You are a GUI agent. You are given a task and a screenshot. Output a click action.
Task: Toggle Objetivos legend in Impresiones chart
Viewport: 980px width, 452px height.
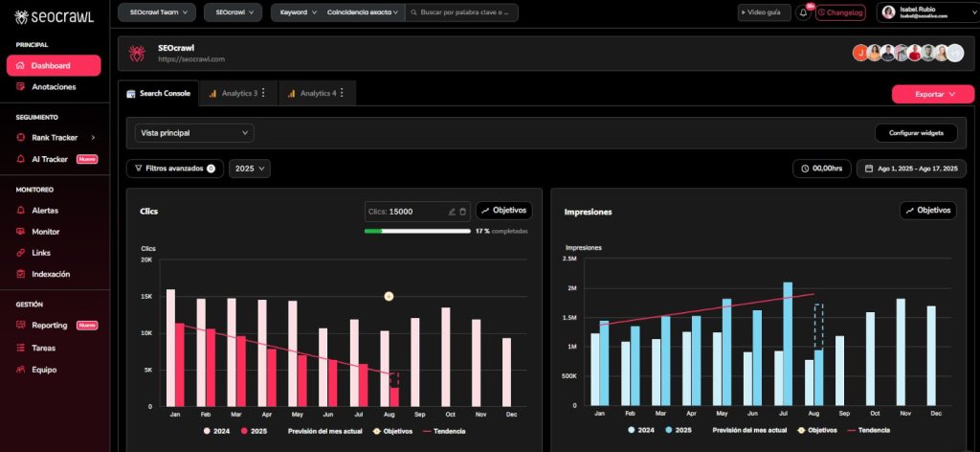coord(817,430)
